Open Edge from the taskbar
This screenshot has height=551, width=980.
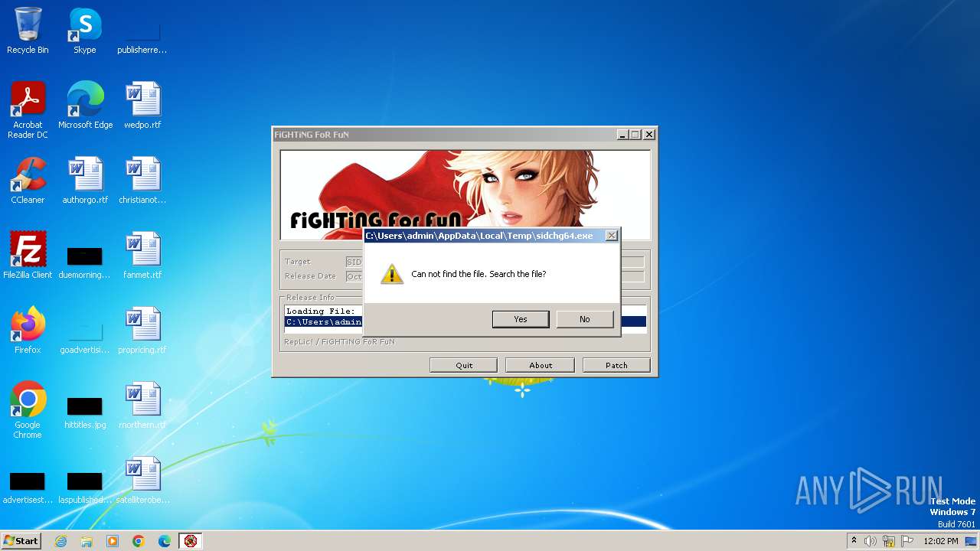coord(165,541)
